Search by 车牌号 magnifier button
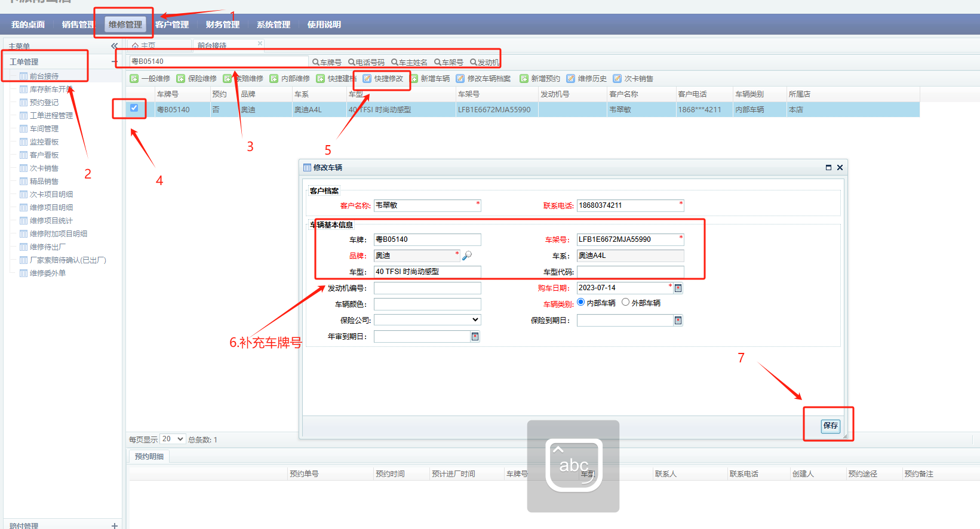980x529 pixels. [x=327, y=62]
